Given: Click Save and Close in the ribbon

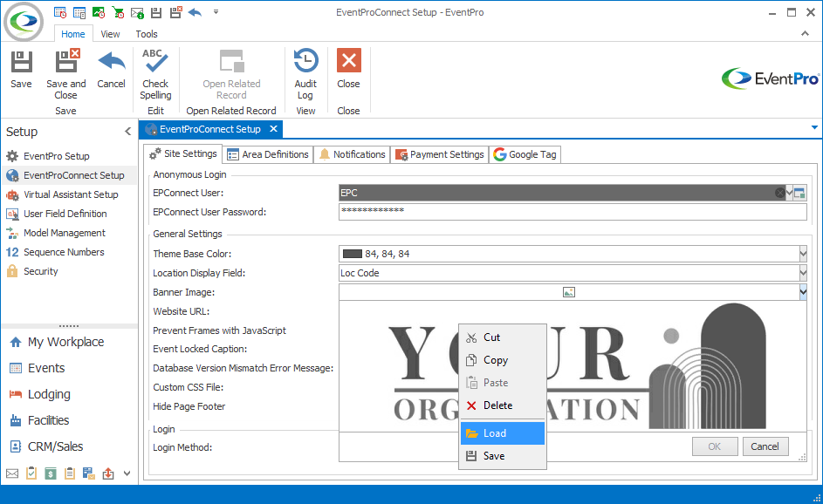Looking at the screenshot, I should pos(66,74).
